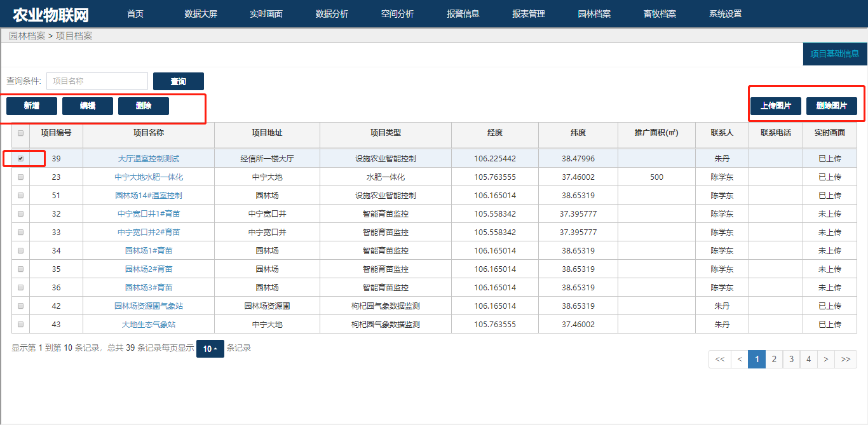Focus the 项目名称 search input field
The image size is (868, 425).
tap(97, 81)
